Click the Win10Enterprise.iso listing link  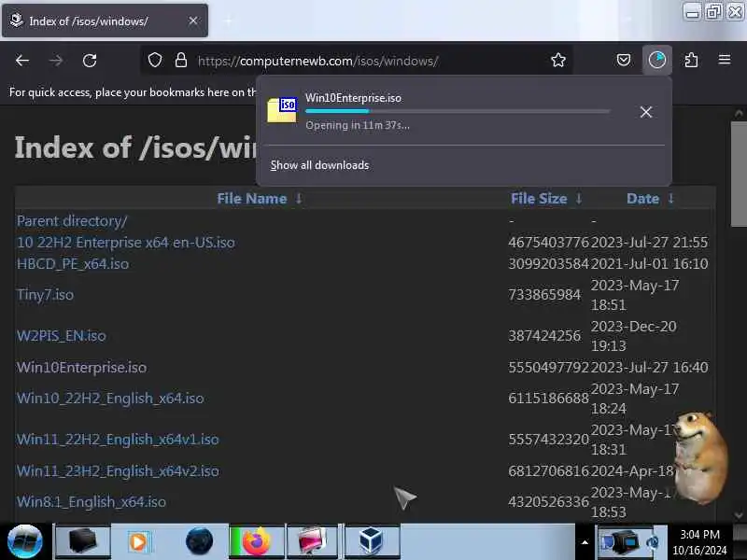pyautogui.click(x=81, y=368)
